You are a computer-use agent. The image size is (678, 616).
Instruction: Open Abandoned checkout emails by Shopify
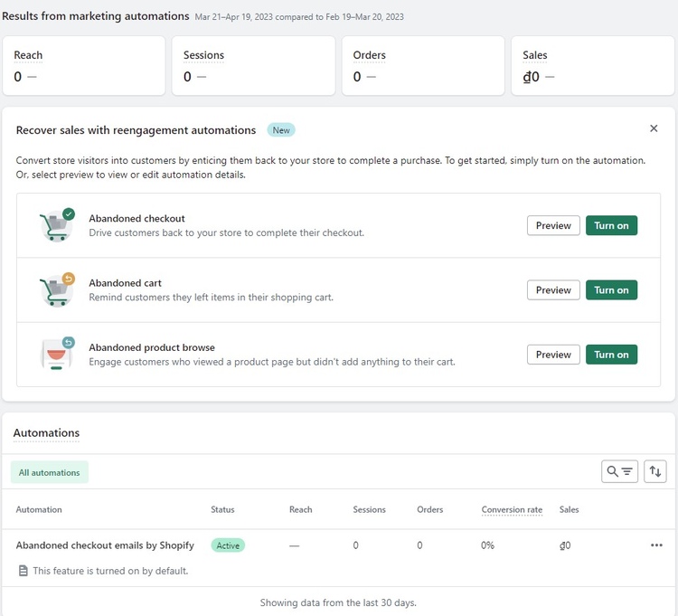[x=105, y=545]
